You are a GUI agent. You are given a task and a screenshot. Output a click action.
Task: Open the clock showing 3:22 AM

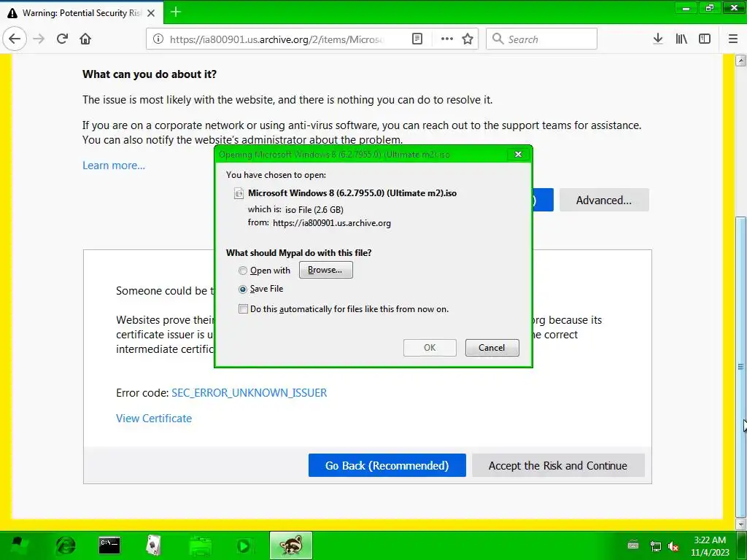[x=711, y=546]
